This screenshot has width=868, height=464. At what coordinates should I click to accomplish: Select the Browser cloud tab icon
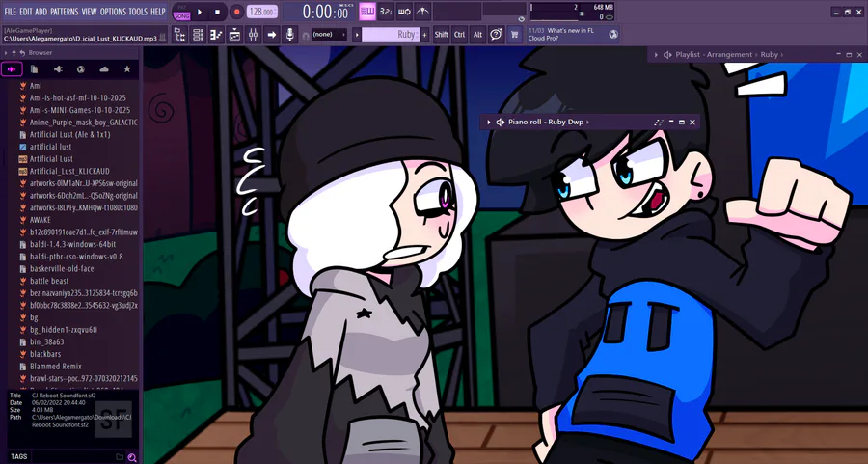104,69
